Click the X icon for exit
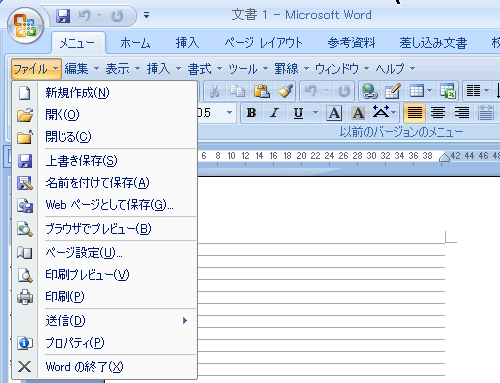Image resolution: width=500 pixels, height=383 pixels. coord(25,367)
